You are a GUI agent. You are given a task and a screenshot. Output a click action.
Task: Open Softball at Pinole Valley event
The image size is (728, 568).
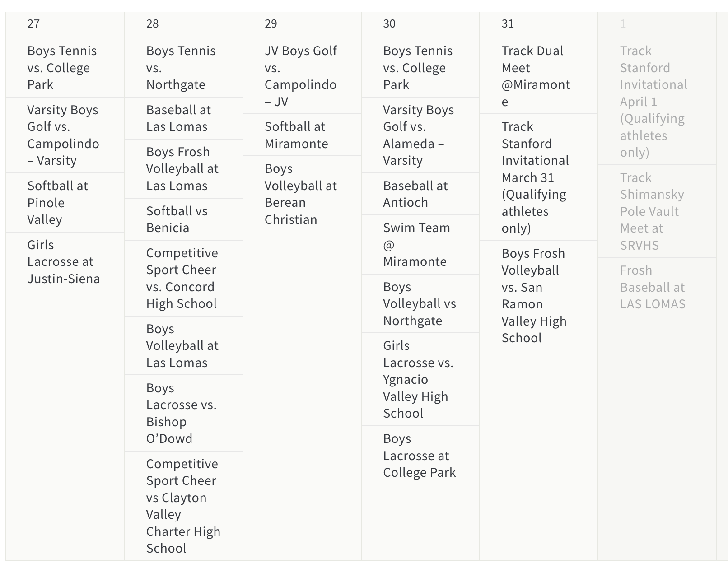57,203
